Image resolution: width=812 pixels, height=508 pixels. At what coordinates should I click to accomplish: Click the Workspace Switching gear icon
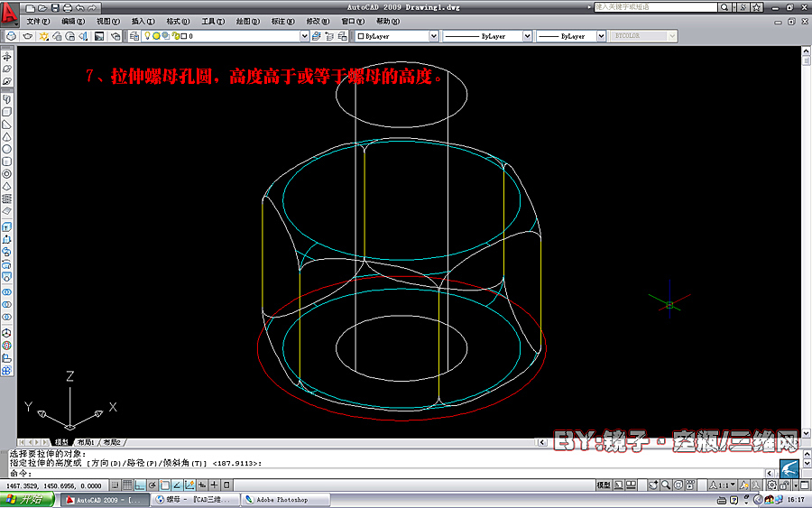(772, 485)
